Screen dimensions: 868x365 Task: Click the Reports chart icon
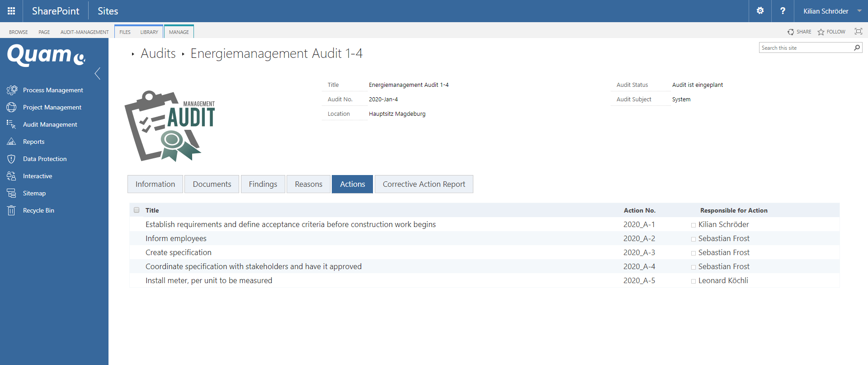pyautogui.click(x=12, y=142)
